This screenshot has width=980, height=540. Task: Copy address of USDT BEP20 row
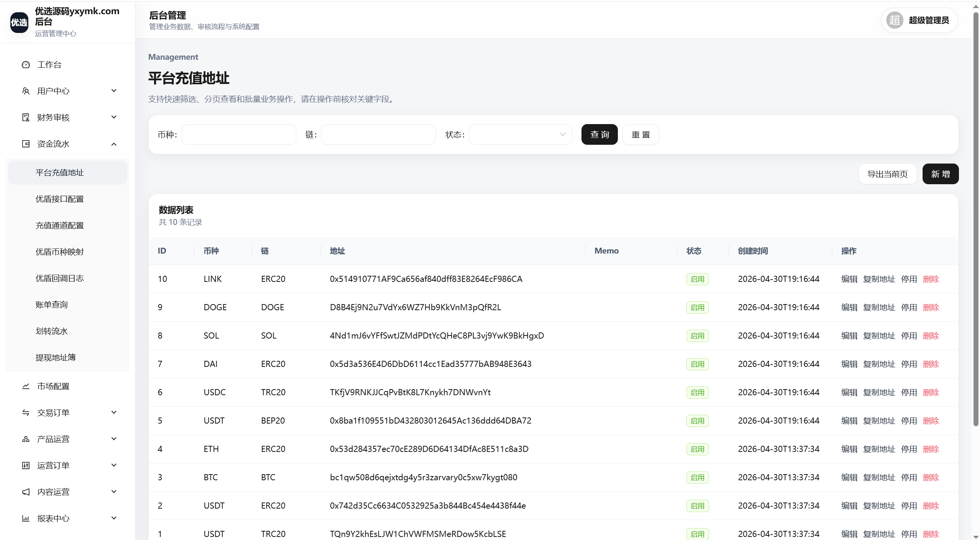click(x=879, y=421)
